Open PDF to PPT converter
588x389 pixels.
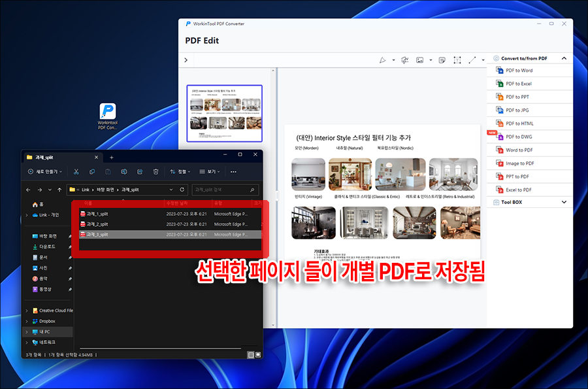[x=529, y=97]
